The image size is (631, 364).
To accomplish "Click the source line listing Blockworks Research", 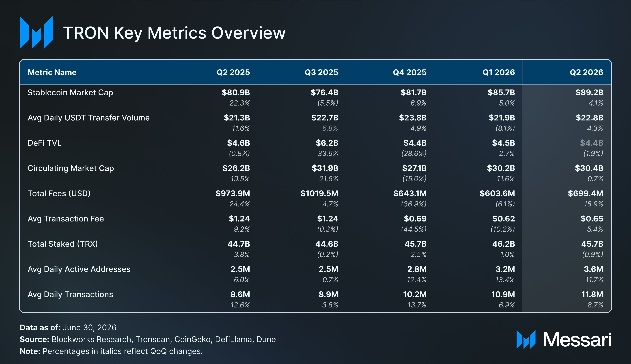I will click(x=148, y=340).
